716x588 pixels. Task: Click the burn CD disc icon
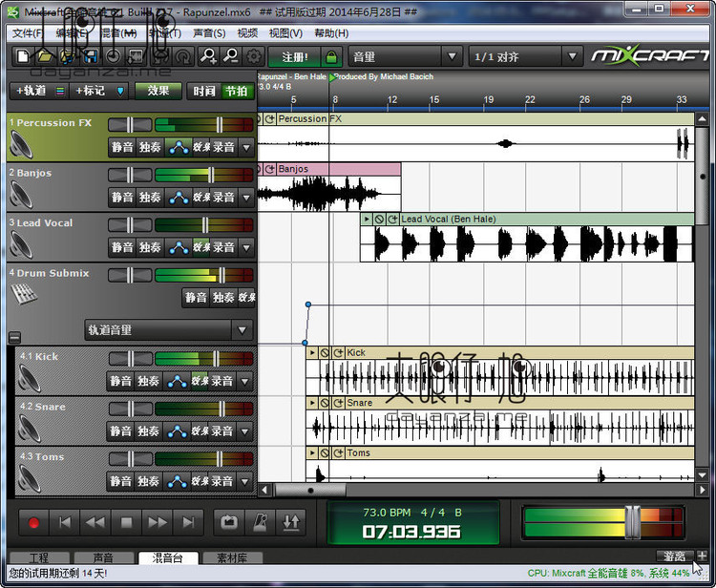pyautogui.click(x=114, y=56)
